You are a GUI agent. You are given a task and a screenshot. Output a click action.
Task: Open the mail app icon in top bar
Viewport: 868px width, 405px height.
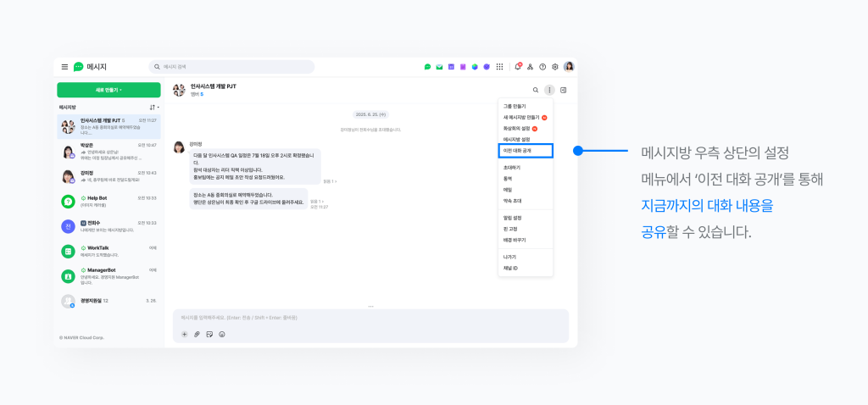tap(439, 67)
